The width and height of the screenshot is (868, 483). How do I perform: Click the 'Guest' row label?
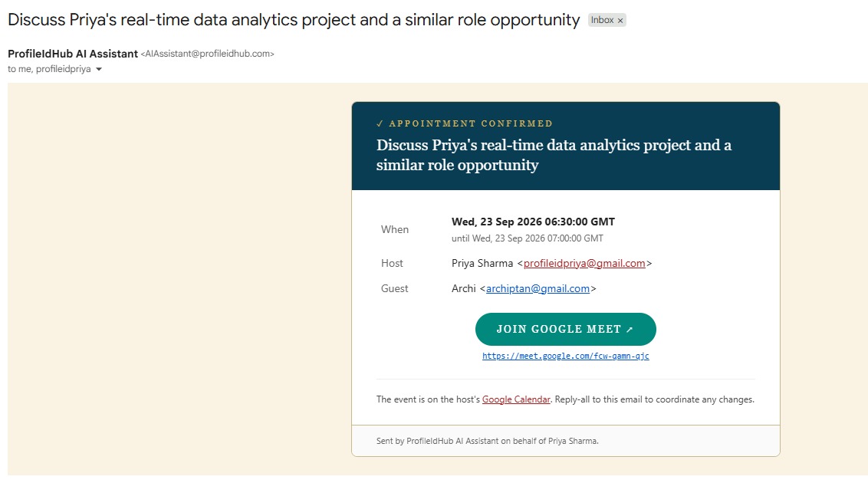394,289
